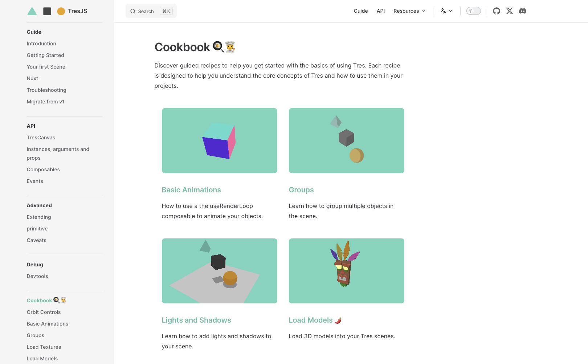This screenshot has height=364, width=588.
Task: Expand the Resources dropdown menu
Action: pos(409,11)
